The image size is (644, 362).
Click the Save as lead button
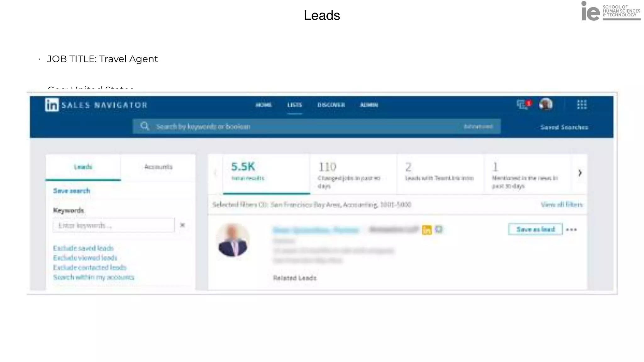pyautogui.click(x=535, y=229)
